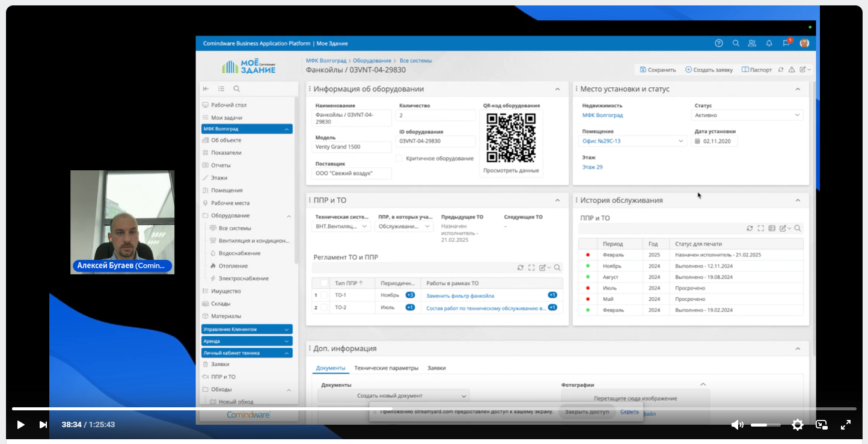This screenshot has width=868, height=444.
Task: Collapse the История обслуживания panel
Action: (x=798, y=200)
